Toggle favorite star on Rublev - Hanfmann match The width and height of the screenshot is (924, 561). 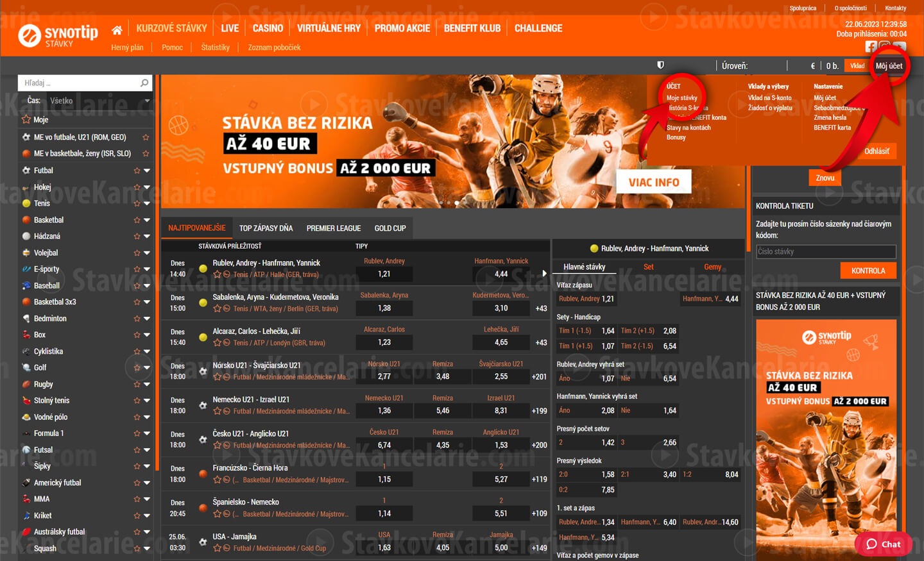(x=217, y=274)
